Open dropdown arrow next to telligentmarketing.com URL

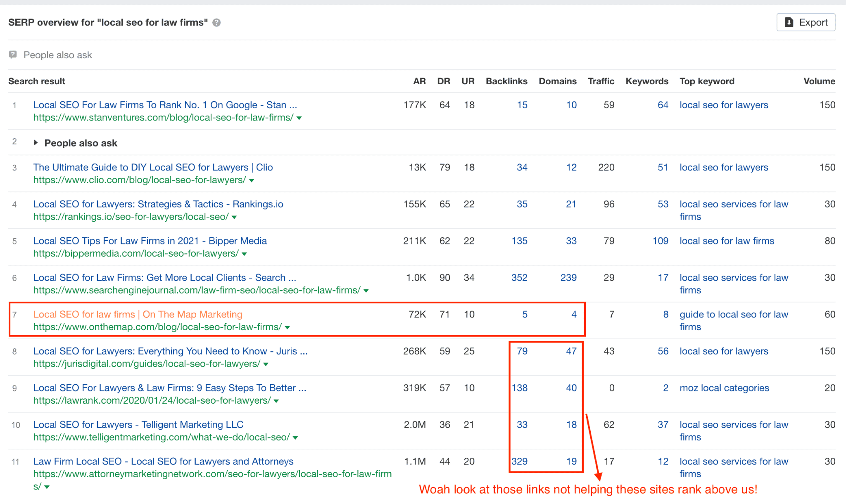tap(295, 438)
